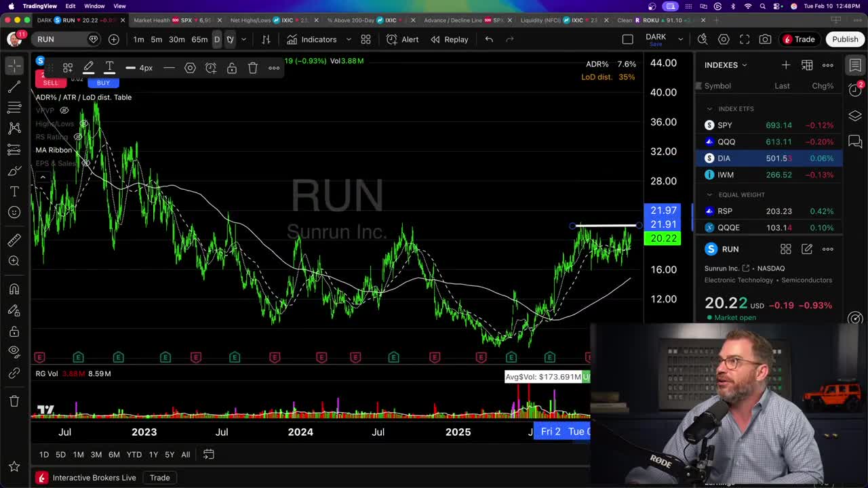Add an alert clock icon in floating toolbar
The height and width of the screenshot is (488, 868).
click(211, 68)
